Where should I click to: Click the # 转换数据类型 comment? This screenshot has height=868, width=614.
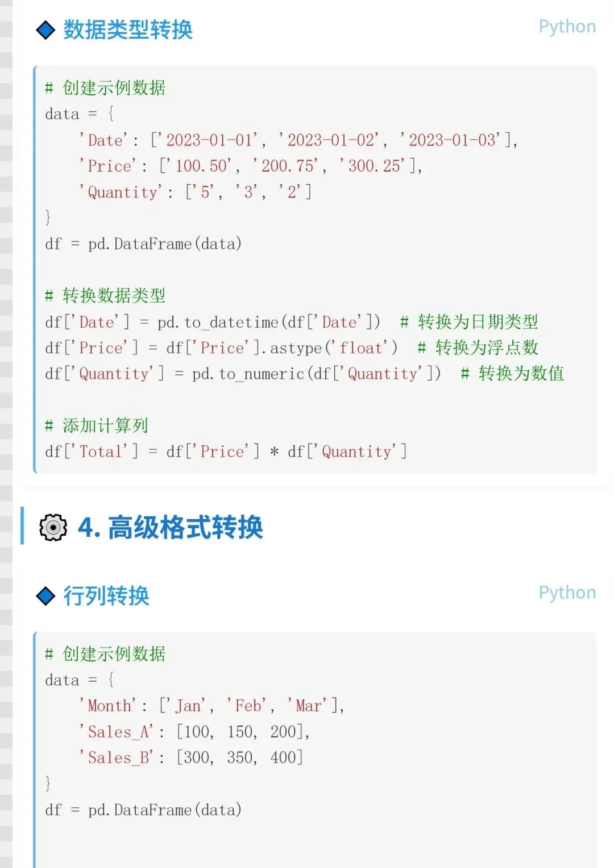(x=105, y=296)
